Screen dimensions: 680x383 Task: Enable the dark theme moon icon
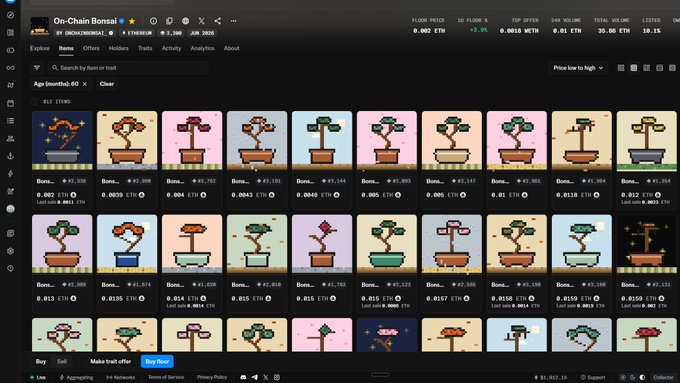point(633,377)
